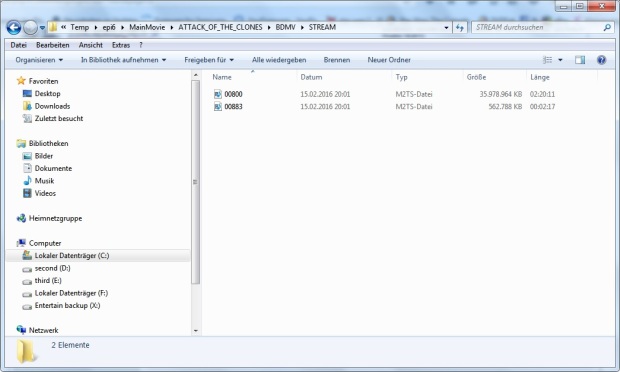Expand arrow between BDMV and STREAM
The height and width of the screenshot is (372, 620).
click(x=302, y=27)
